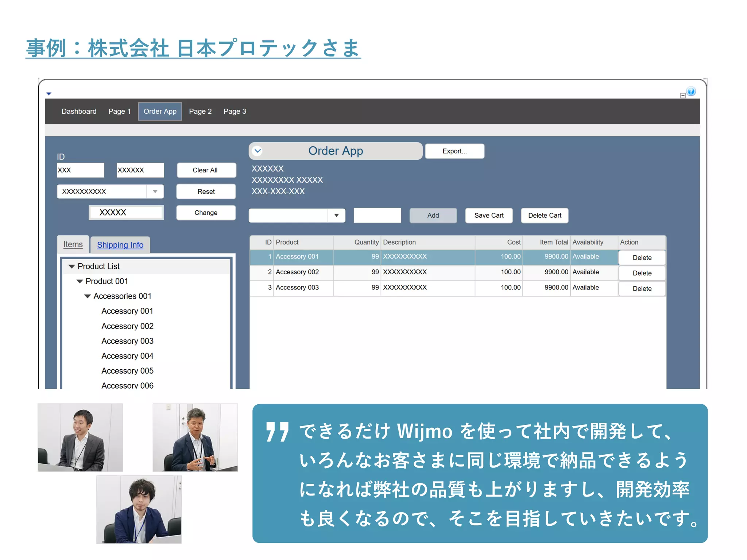This screenshot has height=560, width=747.
Task: Click the Delete Cart button
Action: coord(545,215)
